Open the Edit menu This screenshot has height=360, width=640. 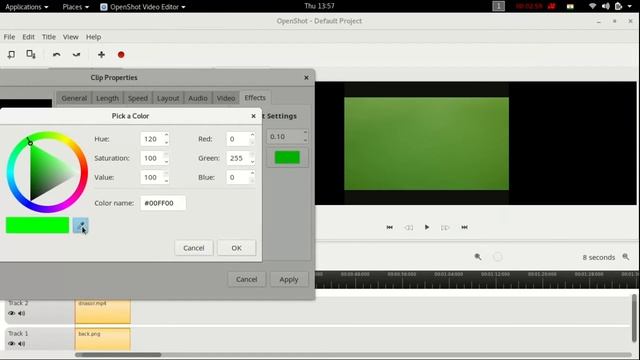click(x=28, y=37)
